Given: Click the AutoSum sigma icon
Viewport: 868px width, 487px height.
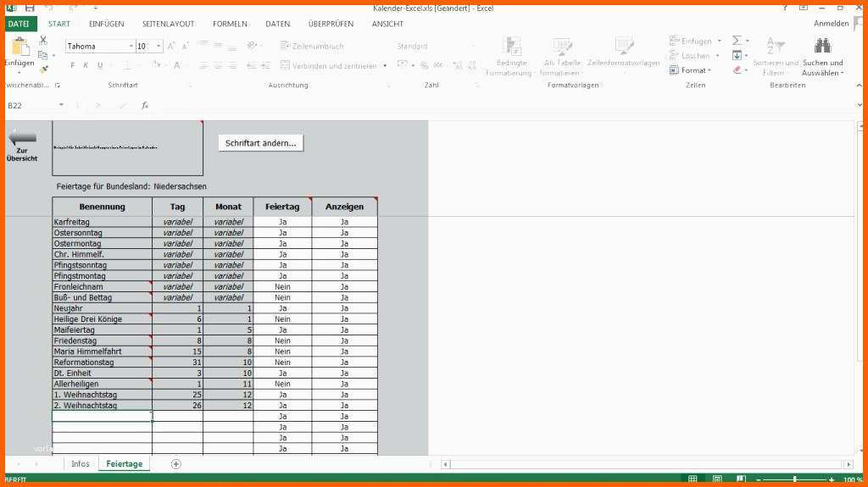Looking at the screenshot, I should coord(736,41).
